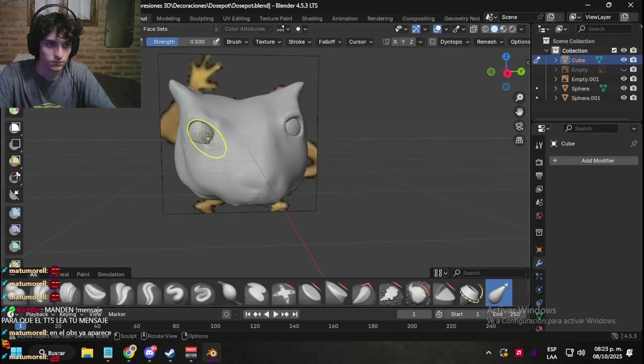Open the Brush dropdown

(x=237, y=41)
